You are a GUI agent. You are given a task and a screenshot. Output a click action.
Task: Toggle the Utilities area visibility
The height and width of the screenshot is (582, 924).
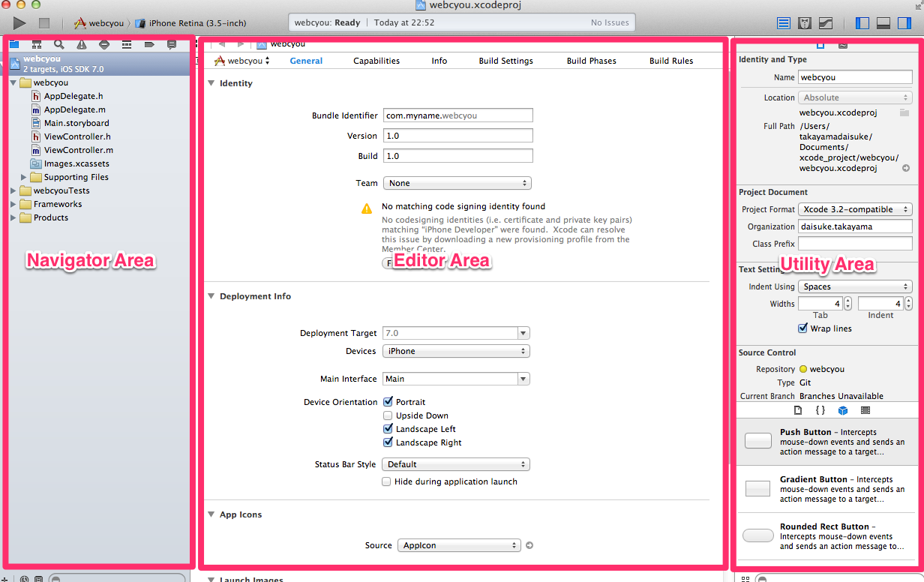coord(904,23)
